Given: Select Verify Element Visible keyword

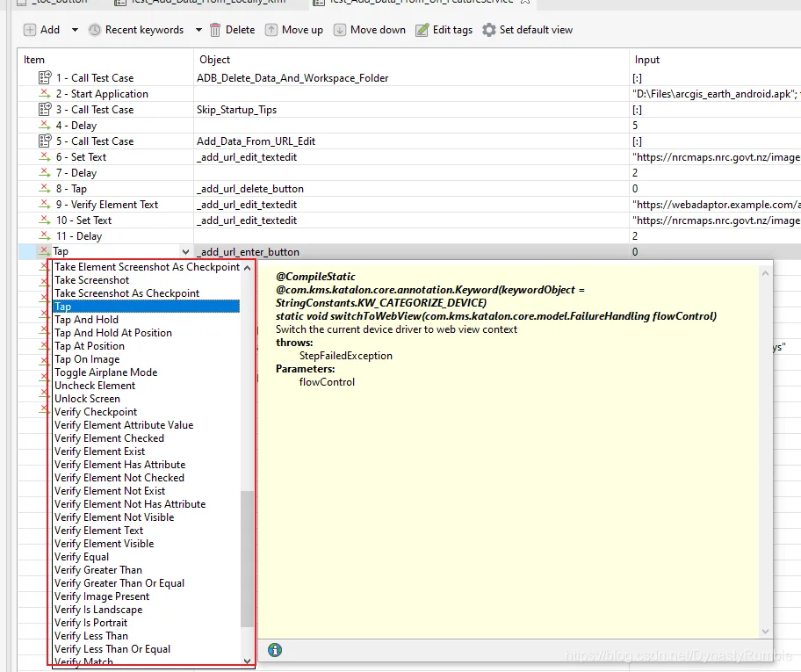Looking at the screenshot, I should coord(147,544).
